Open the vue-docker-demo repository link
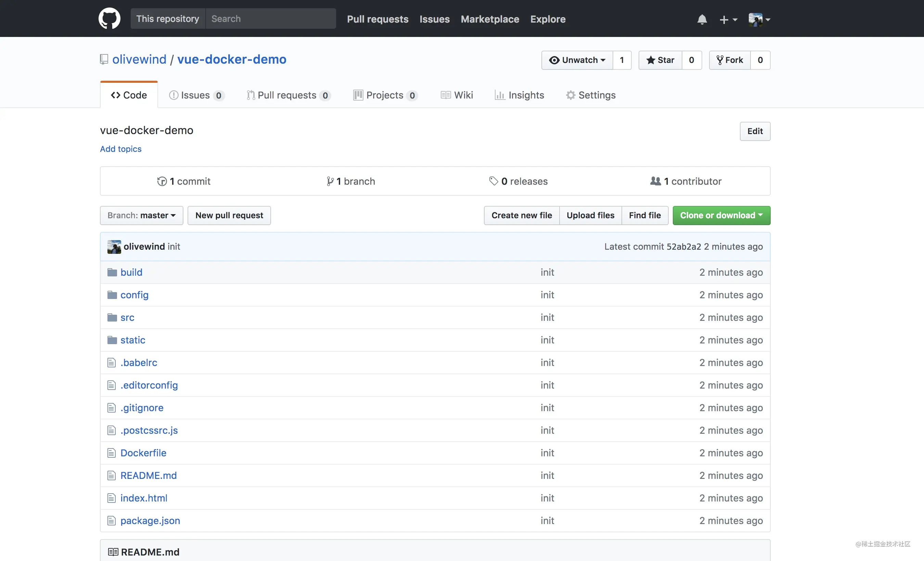 [232, 59]
